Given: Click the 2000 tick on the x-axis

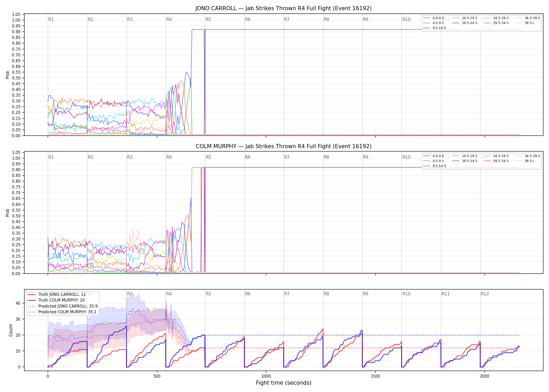Looking at the screenshot, I should 484,376.
